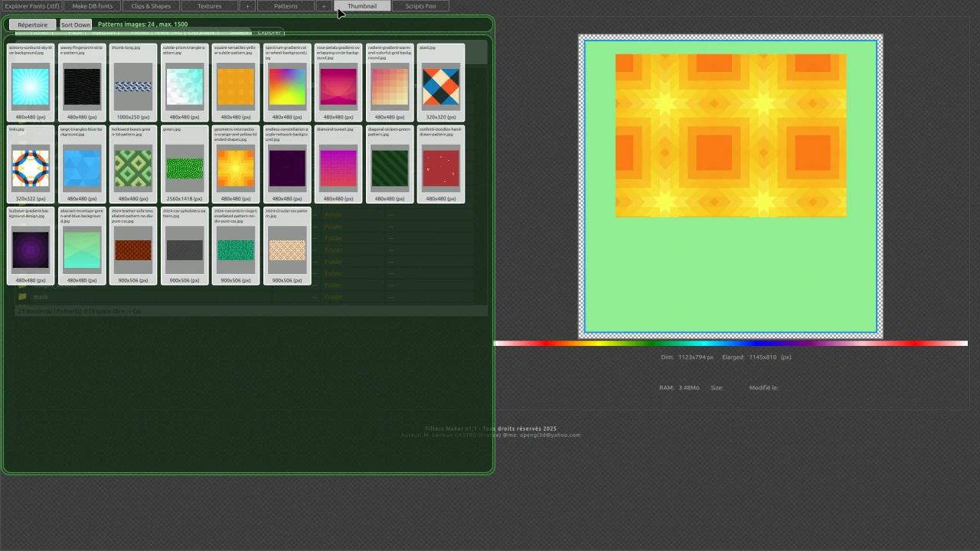The height and width of the screenshot is (551, 980).
Task: Open the endless-constellation-purple-network-background pattern
Action: pyautogui.click(x=286, y=167)
